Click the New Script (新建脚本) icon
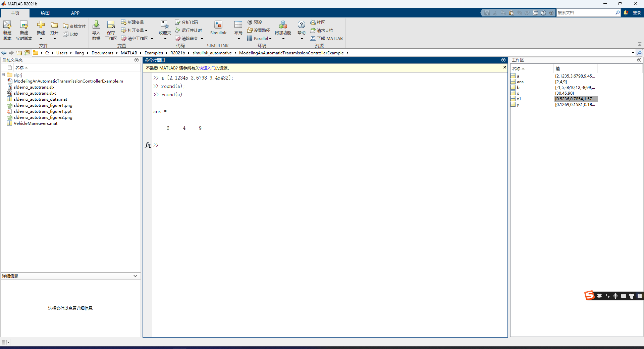The image size is (644, 349). [x=7, y=25]
